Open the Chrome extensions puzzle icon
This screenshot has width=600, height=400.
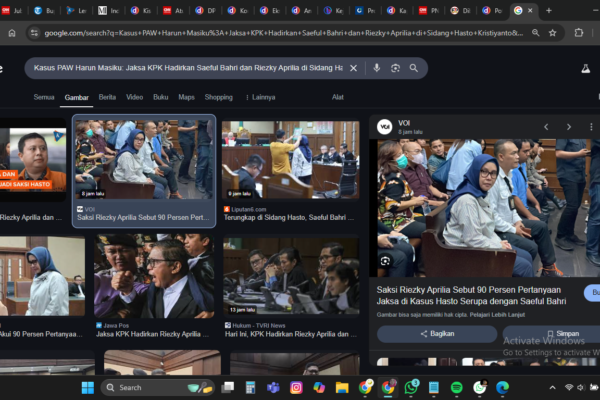coord(579,33)
